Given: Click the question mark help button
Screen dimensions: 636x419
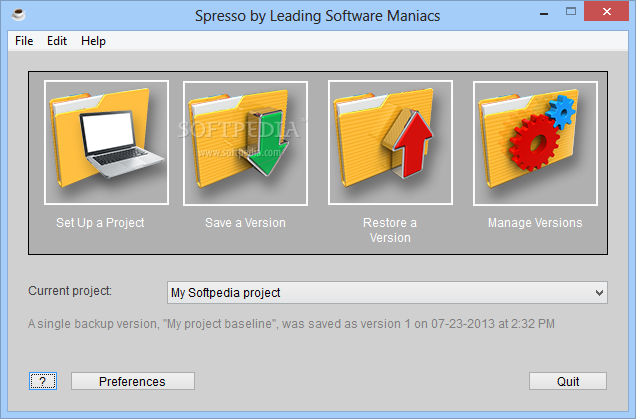Looking at the screenshot, I should pos(43,381).
